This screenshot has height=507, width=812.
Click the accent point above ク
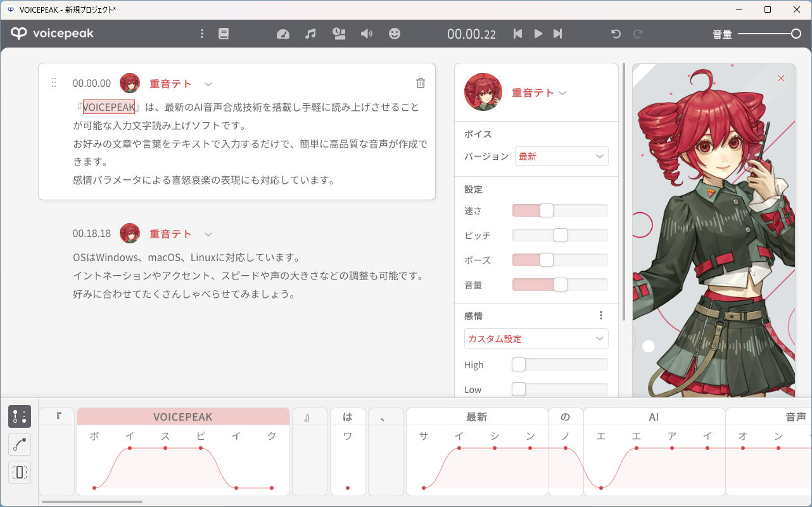coord(272,487)
